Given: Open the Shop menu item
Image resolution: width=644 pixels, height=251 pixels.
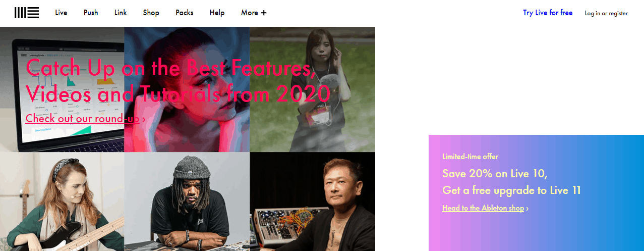Looking at the screenshot, I should (151, 13).
